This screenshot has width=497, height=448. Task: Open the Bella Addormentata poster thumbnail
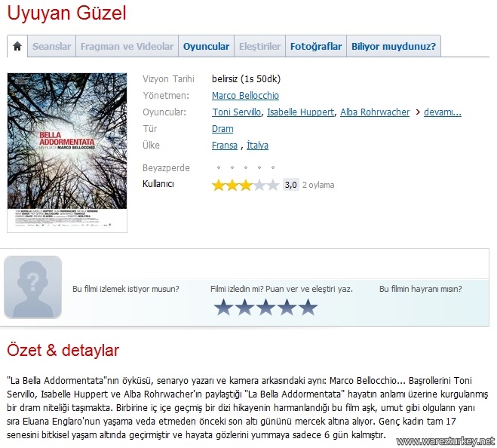67,153
